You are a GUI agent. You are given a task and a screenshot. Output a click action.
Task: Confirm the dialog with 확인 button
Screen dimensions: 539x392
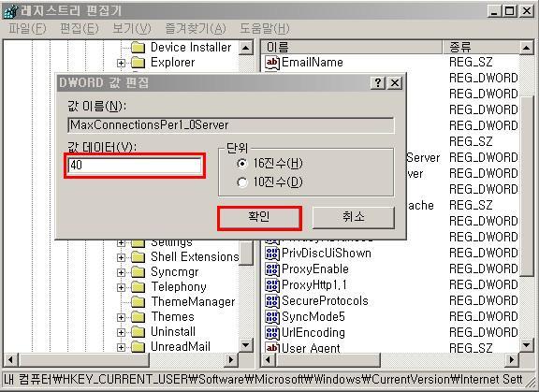tap(259, 217)
